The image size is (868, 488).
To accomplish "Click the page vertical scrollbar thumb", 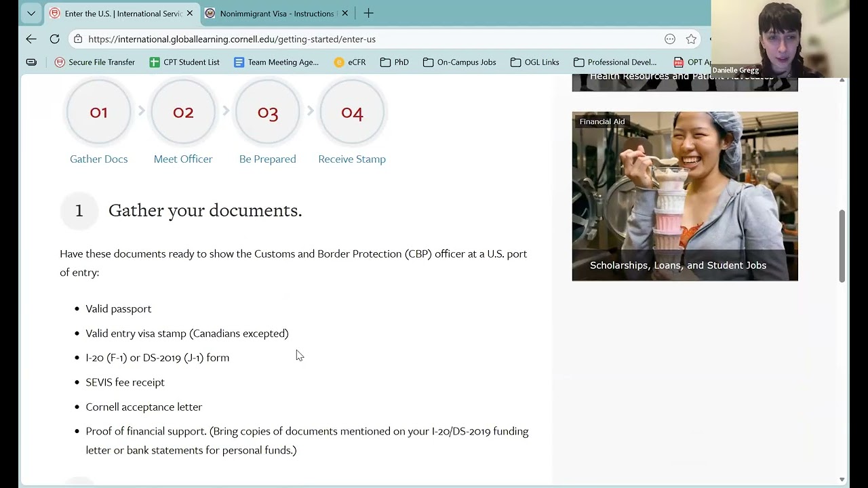I will click(x=842, y=246).
